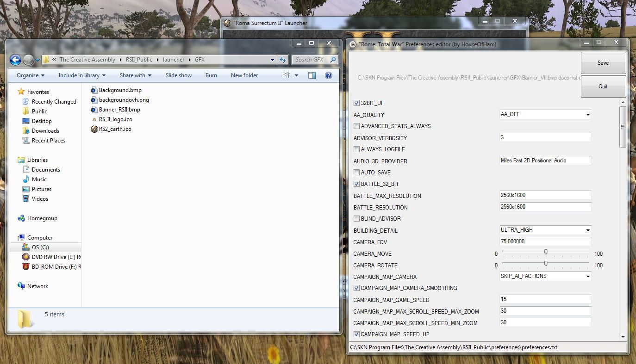This screenshot has width=636, height=364.
Task: Open Homegroup in navigation pane
Action: (42, 218)
